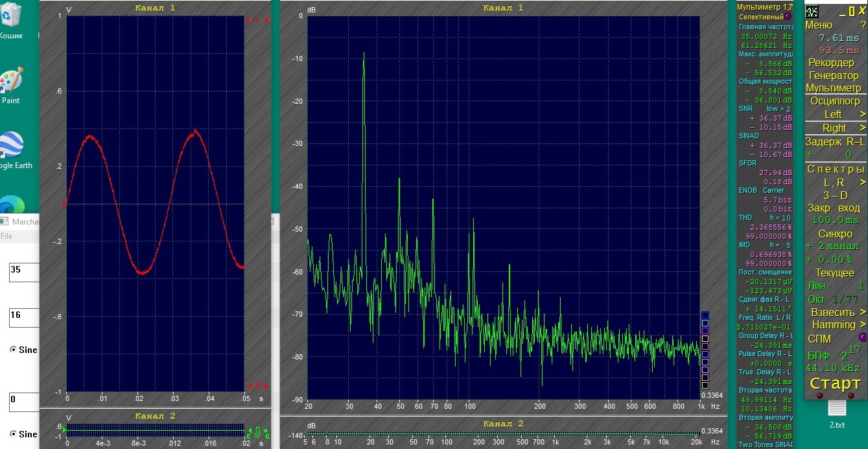Image resolution: width=868 pixels, height=449 pixels.
Task: Switch to 3–D spectrum mode
Action: [836, 195]
